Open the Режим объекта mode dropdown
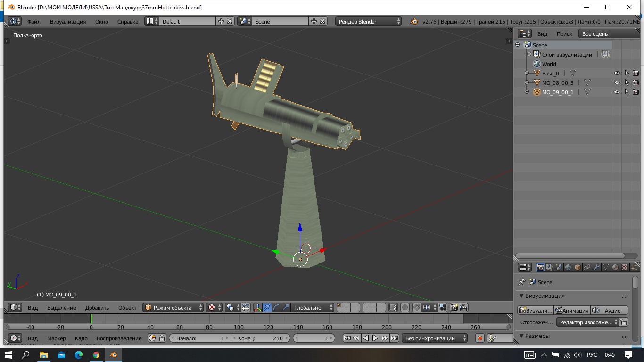 pos(173,308)
